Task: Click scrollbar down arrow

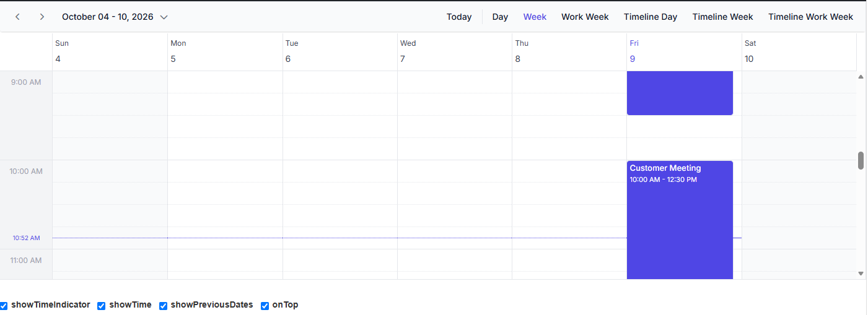Action: click(x=861, y=273)
